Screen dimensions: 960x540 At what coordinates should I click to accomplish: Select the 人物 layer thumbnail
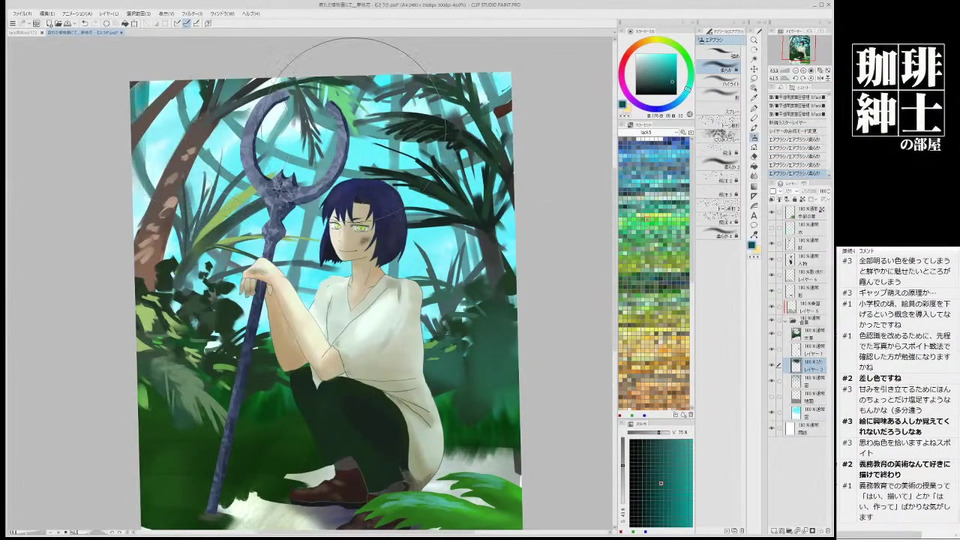pos(790,260)
